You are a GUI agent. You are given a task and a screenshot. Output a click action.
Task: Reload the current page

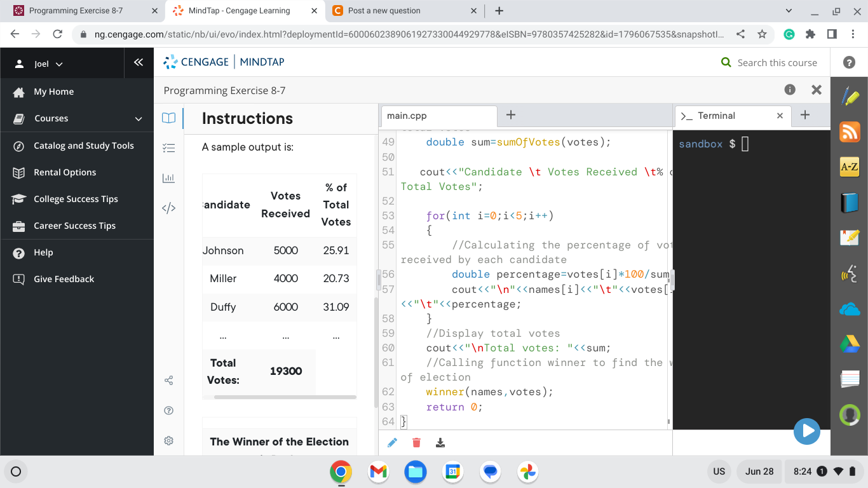(x=57, y=34)
